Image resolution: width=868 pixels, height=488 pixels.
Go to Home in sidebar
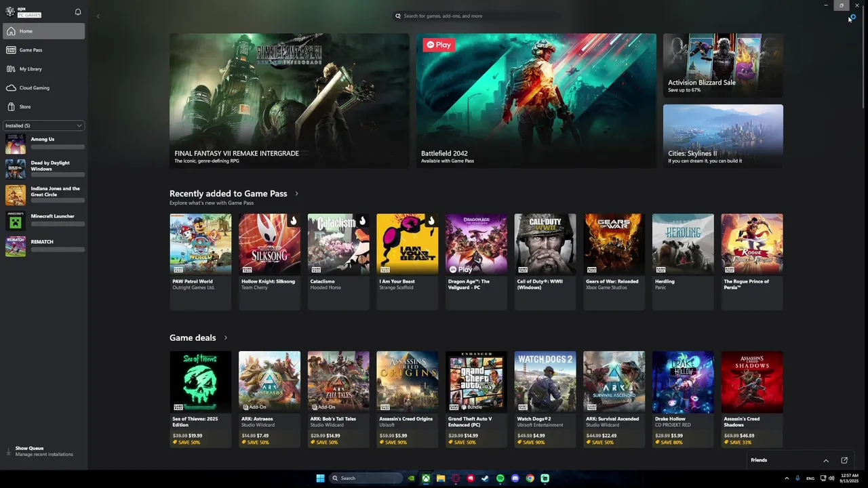pyautogui.click(x=44, y=31)
